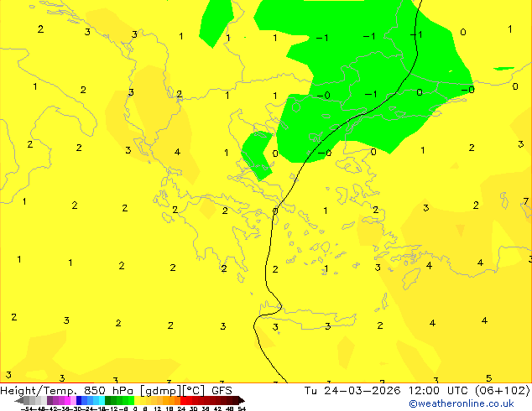Click the 'GFS' model label in title

tap(222, 391)
